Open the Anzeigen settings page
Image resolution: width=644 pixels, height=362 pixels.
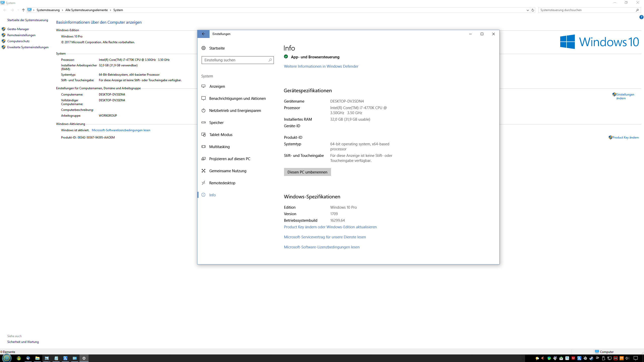[x=213, y=86]
